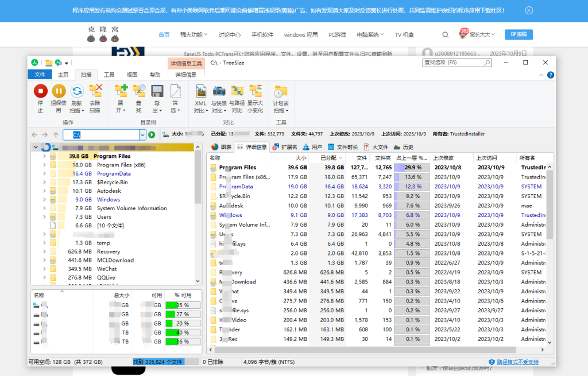
Task: Click the 与快照对比 camera icon
Action: (219, 91)
